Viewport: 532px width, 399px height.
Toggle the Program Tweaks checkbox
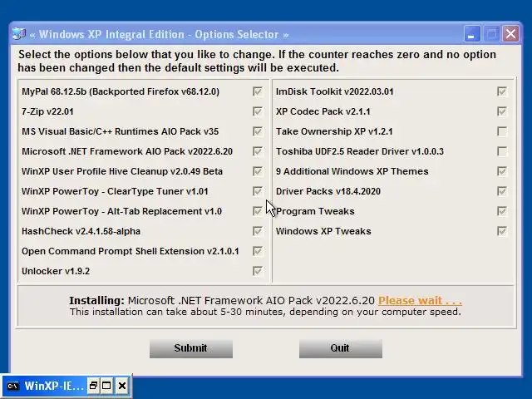pyautogui.click(x=502, y=211)
